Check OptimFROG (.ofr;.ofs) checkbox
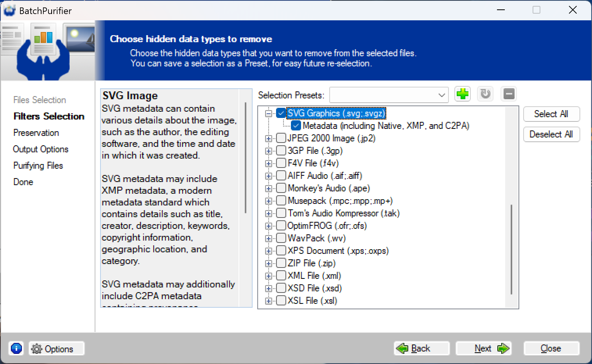This screenshot has height=364, width=592. (281, 226)
